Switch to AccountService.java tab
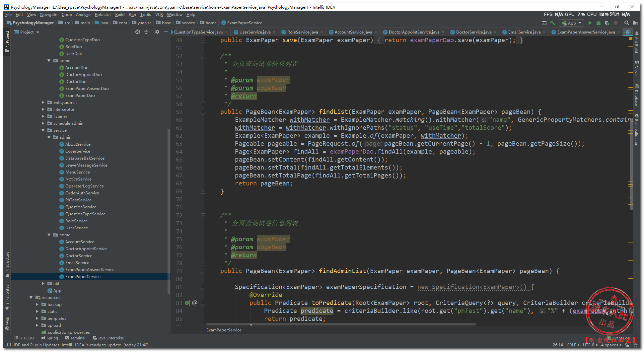Viewport: 644px width, 352px height. [x=353, y=32]
